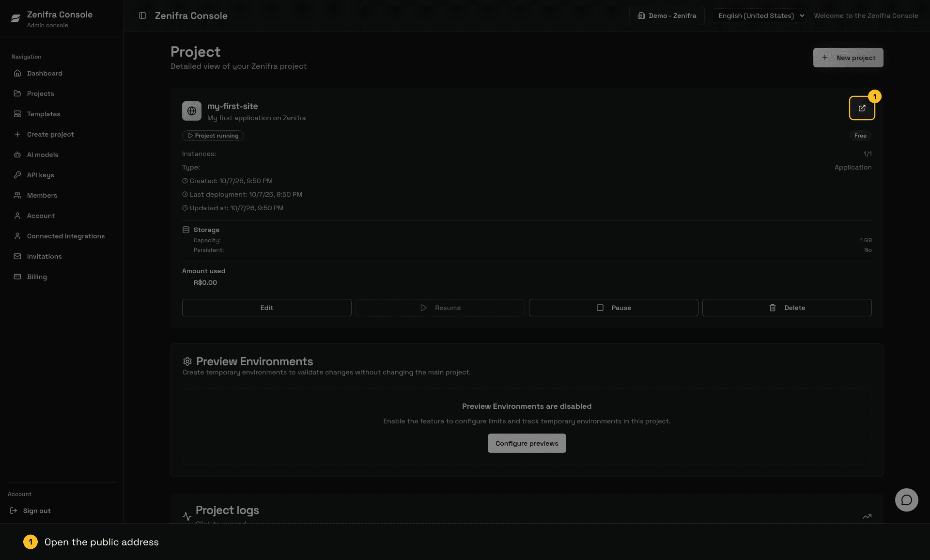Open the project's public address link icon
The image size is (930, 560).
pyautogui.click(x=862, y=108)
